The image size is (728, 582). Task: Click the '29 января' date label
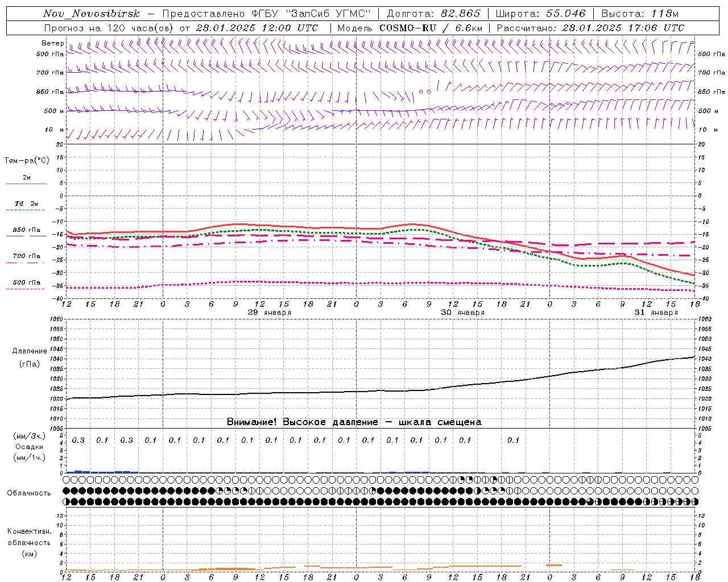tap(270, 313)
